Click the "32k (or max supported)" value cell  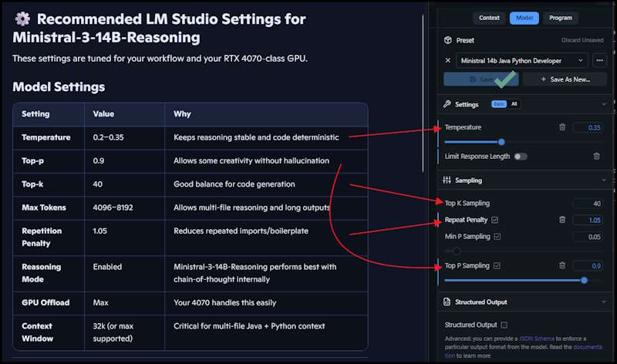[124, 332]
